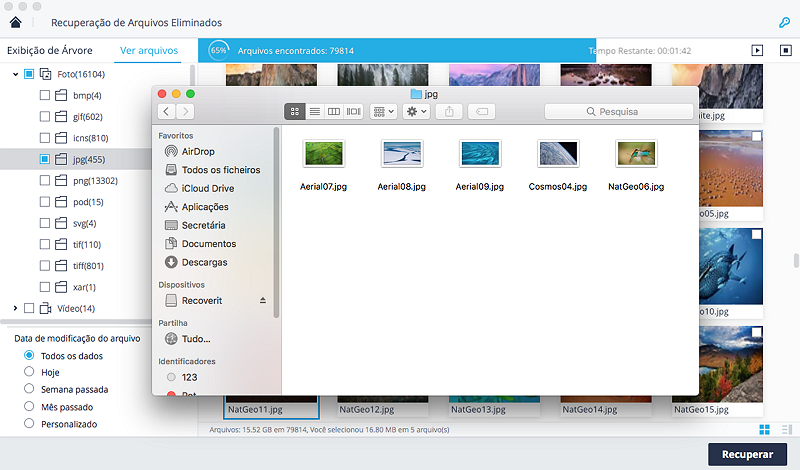Resume the scan with play button
This screenshot has width=800, height=470.
click(757, 51)
